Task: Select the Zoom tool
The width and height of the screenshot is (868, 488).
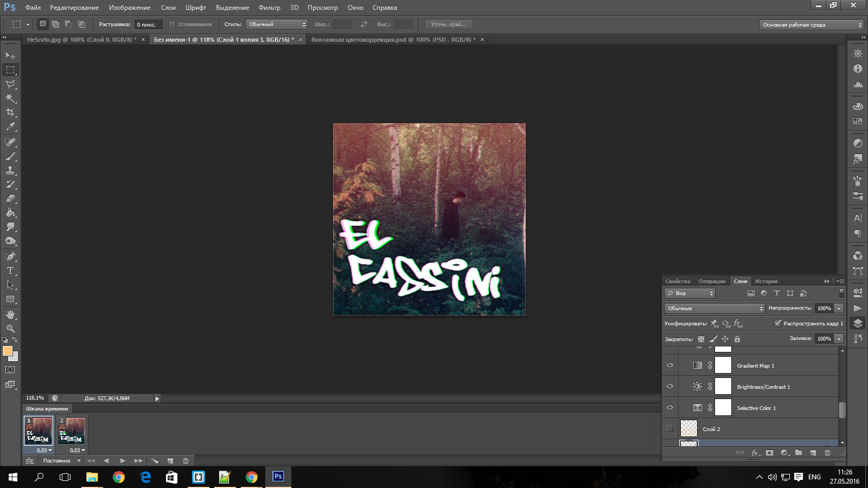Action: click(10, 329)
